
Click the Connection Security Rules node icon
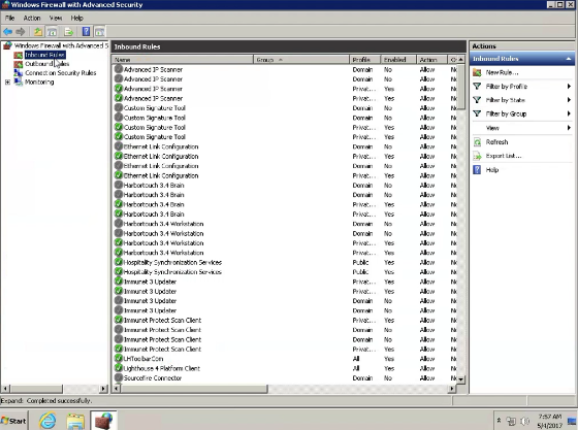(x=18, y=73)
